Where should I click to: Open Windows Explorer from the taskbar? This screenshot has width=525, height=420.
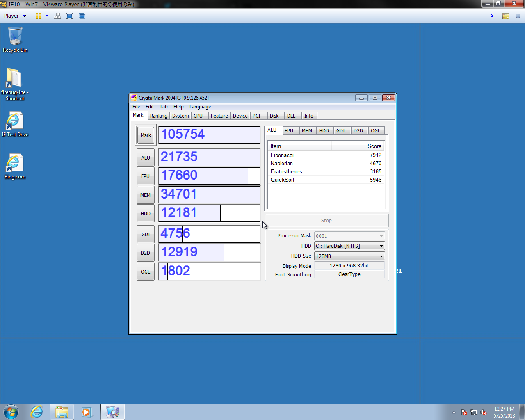62,412
